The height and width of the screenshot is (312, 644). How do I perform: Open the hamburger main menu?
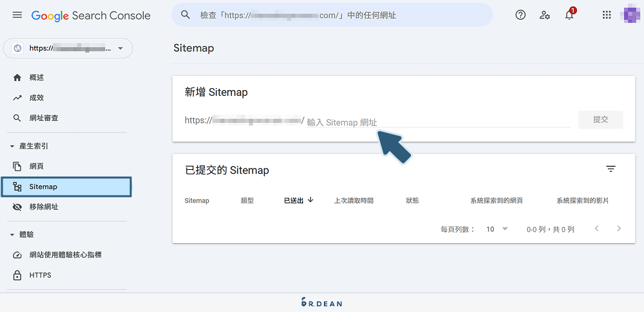click(x=17, y=15)
